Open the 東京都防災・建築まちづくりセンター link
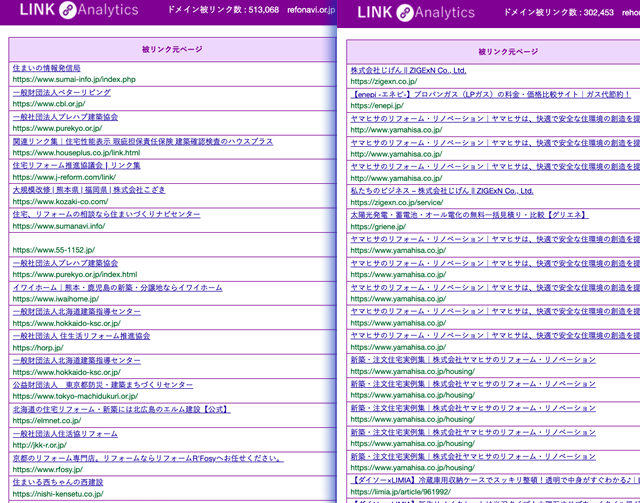The image size is (640, 503). [x=103, y=385]
